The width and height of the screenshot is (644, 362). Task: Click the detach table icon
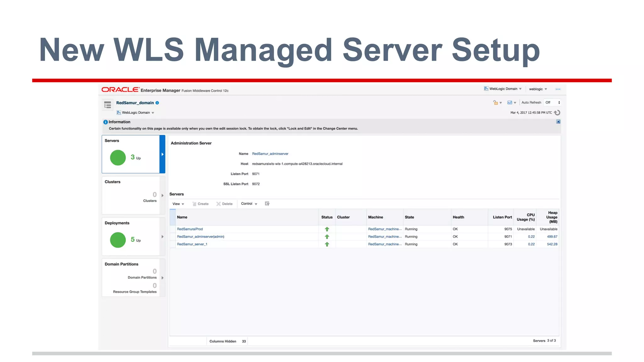(267, 204)
